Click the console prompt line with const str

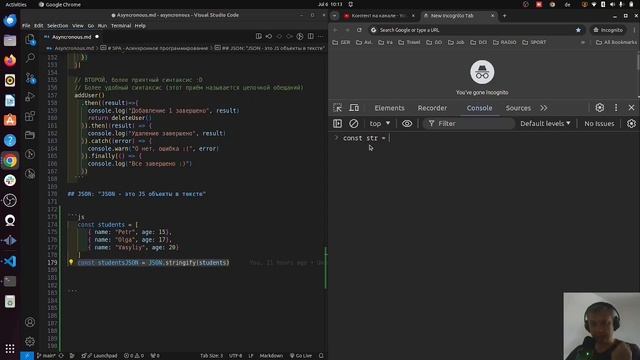tap(484, 138)
